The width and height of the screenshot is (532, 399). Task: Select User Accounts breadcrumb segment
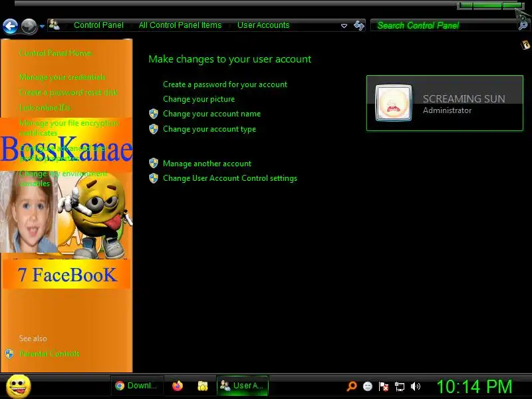[x=263, y=25]
